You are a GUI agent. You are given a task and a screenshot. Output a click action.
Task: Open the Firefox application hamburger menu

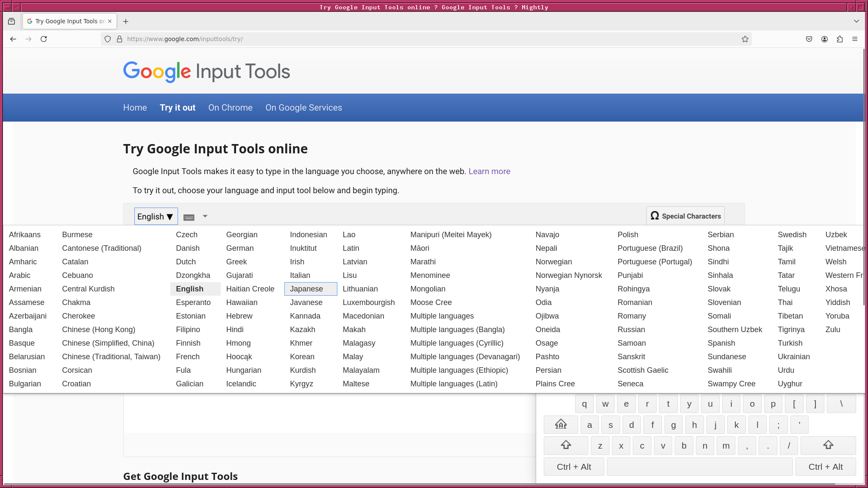[855, 39]
